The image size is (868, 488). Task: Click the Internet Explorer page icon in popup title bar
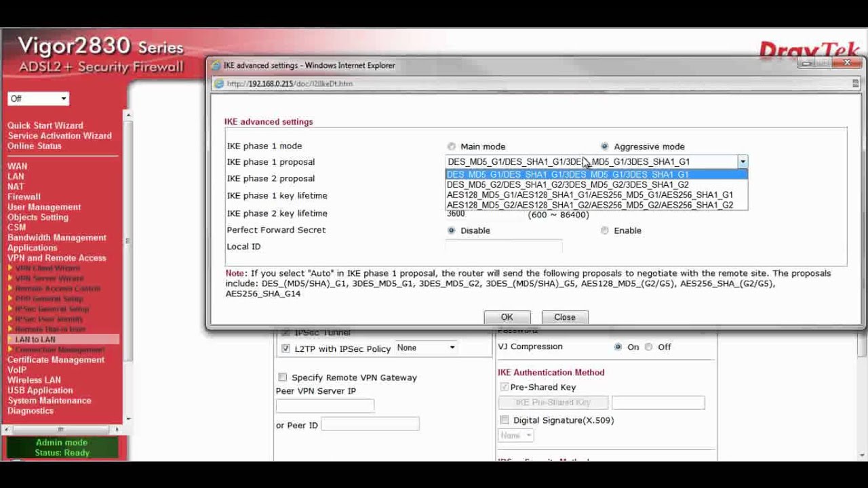click(217, 66)
